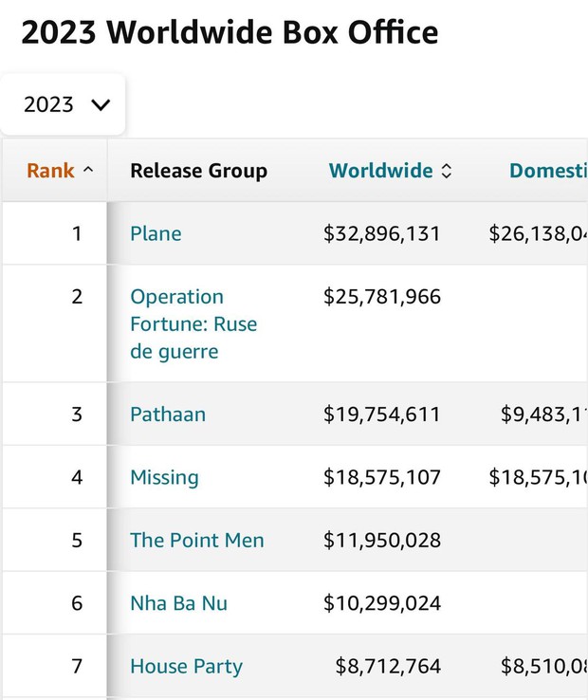Click Plane's worldwide gross $32,896,131

[x=382, y=233]
